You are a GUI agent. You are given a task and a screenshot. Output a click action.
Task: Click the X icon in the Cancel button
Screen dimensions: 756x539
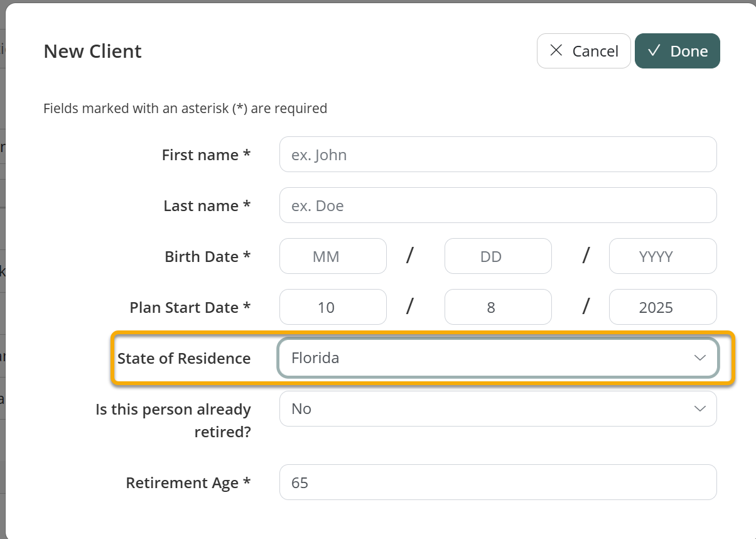[556, 51]
